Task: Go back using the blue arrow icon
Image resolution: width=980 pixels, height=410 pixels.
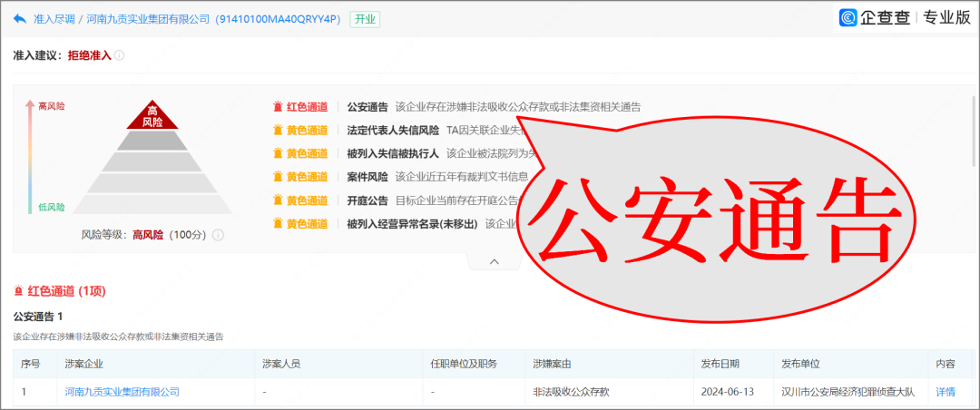Action: [19, 19]
